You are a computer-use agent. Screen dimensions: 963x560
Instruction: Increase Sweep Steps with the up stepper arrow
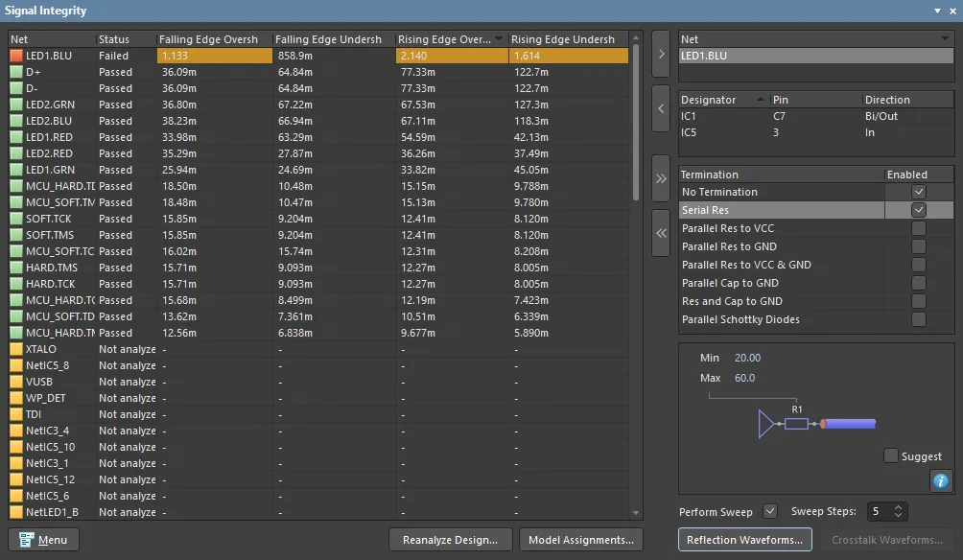(900, 507)
